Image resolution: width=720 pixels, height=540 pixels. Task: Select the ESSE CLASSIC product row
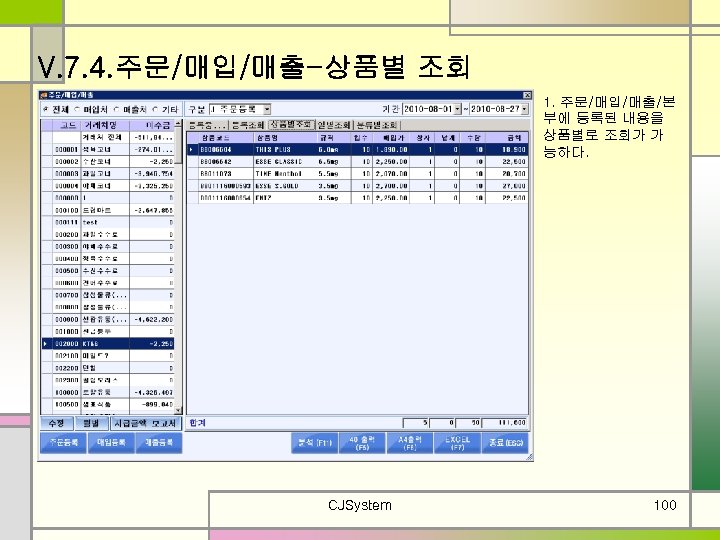(358, 162)
